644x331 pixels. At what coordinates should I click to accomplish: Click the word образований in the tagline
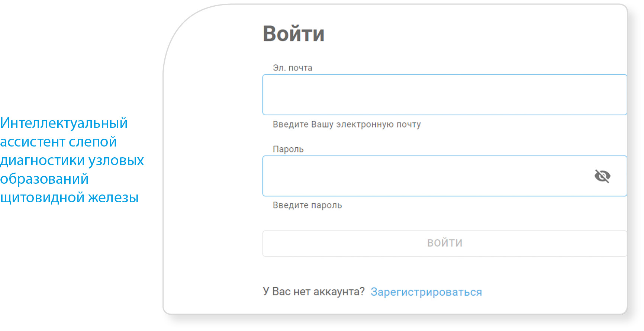pyautogui.click(x=44, y=179)
